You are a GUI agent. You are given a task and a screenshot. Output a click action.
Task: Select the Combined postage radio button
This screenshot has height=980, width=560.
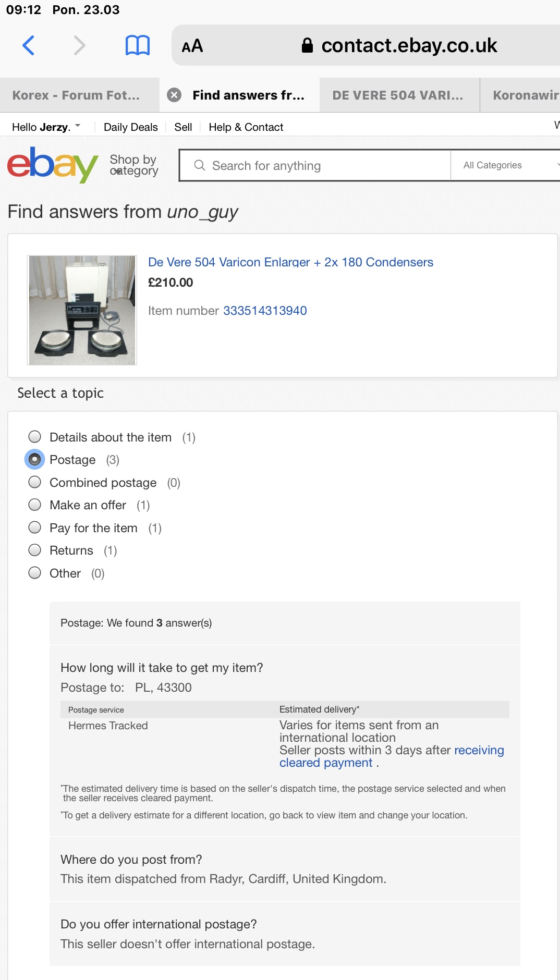(35, 482)
